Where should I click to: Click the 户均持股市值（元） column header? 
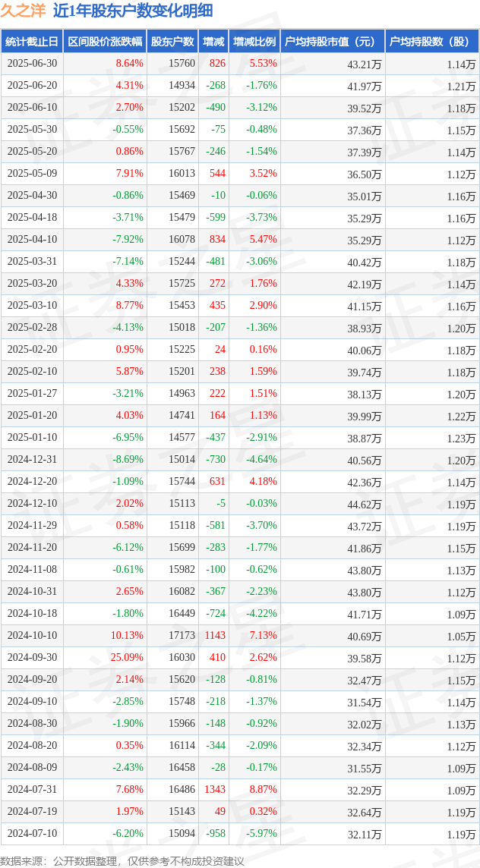[332, 42]
